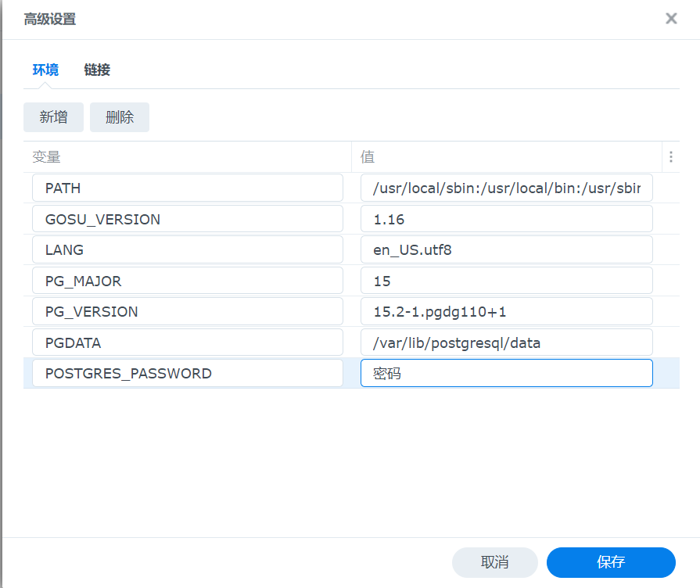
Task: Close the 高级设置 dialog with X
Action: coord(671,19)
